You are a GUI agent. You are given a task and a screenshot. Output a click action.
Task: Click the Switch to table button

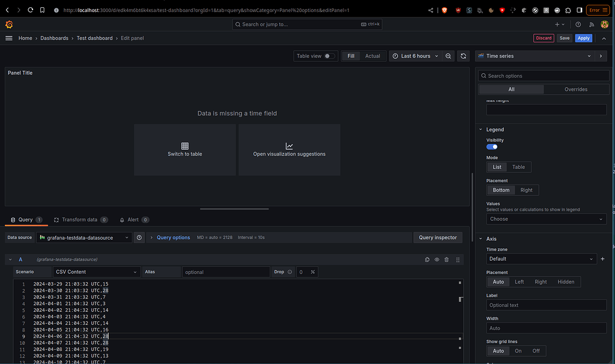[x=185, y=150]
